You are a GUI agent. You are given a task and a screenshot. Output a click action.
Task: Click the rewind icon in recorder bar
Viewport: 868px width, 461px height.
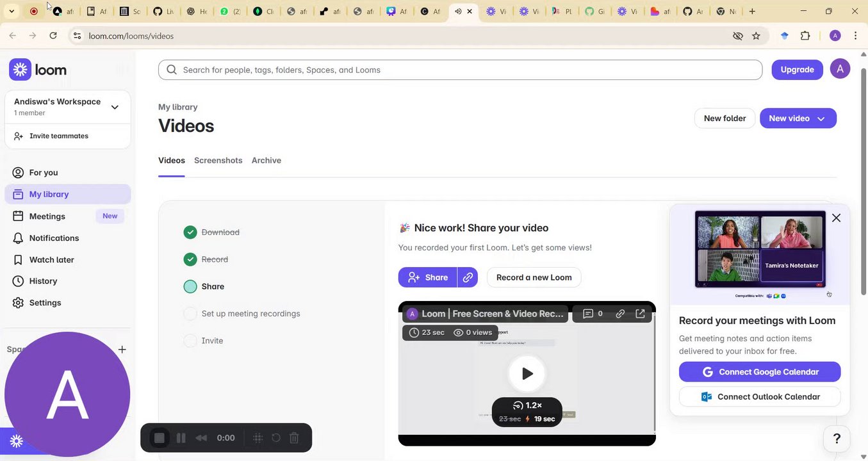click(201, 438)
